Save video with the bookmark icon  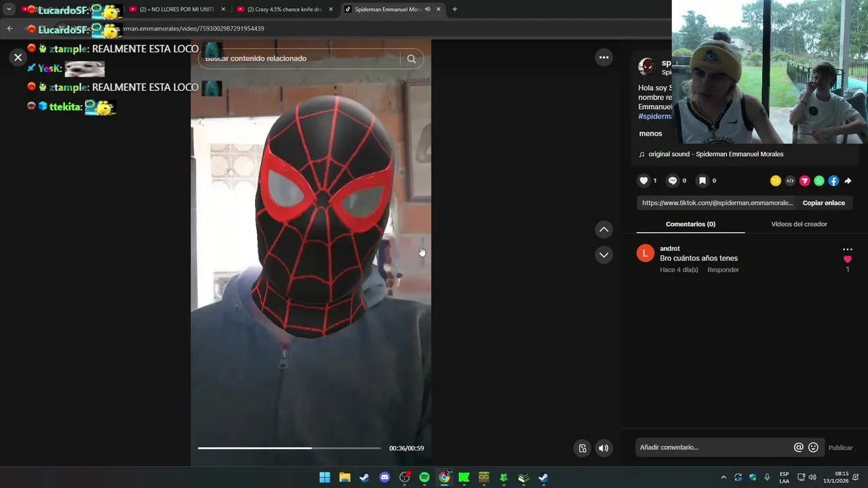pyautogui.click(x=703, y=181)
